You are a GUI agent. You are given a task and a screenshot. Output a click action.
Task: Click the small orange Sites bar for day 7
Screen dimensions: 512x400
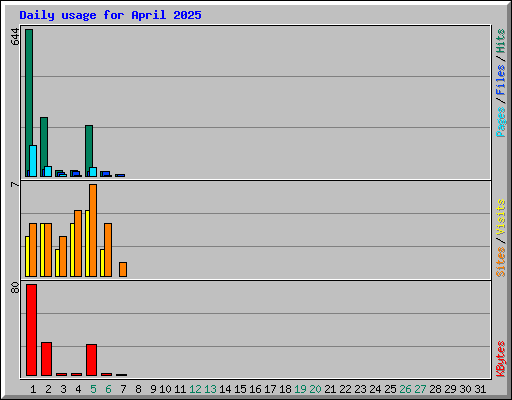(x=123, y=269)
